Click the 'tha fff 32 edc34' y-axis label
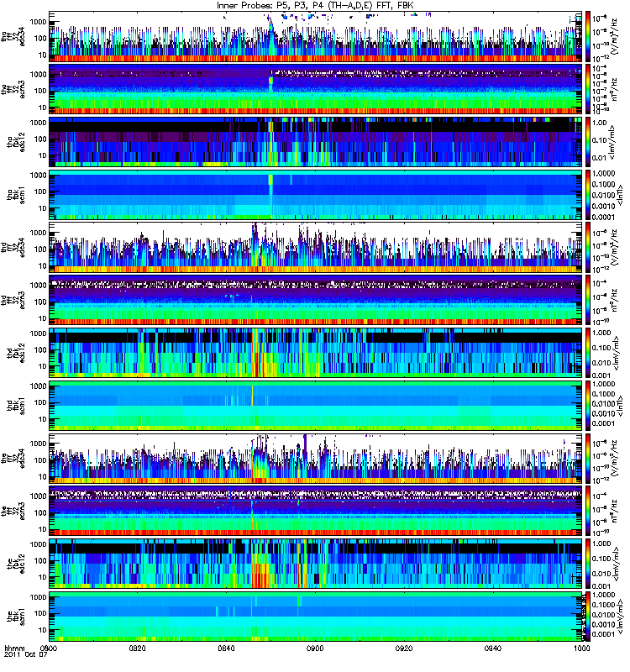The image size is (630, 672). tap(13, 37)
